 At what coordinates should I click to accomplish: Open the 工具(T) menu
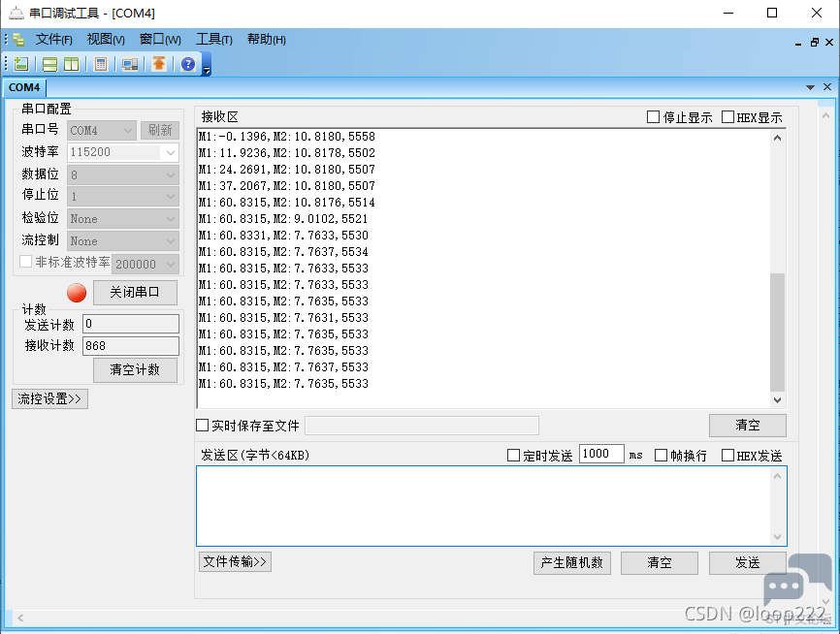click(x=213, y=40)
